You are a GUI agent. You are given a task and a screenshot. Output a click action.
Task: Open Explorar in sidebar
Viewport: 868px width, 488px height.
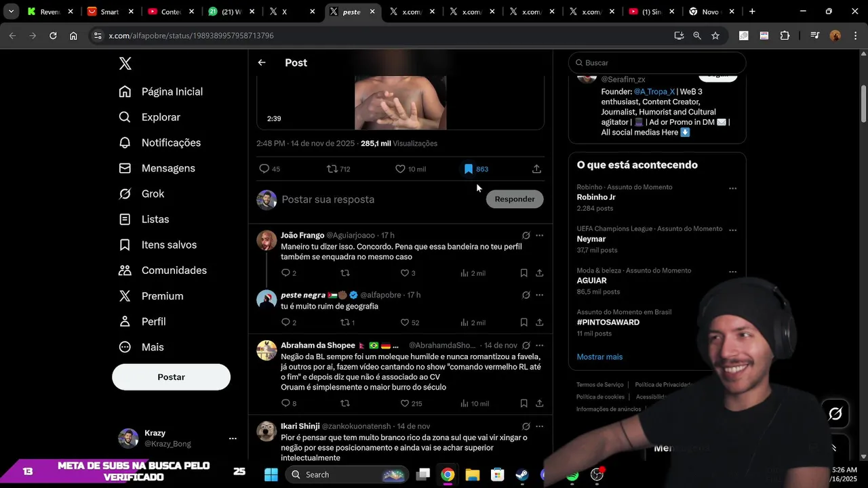150,117
